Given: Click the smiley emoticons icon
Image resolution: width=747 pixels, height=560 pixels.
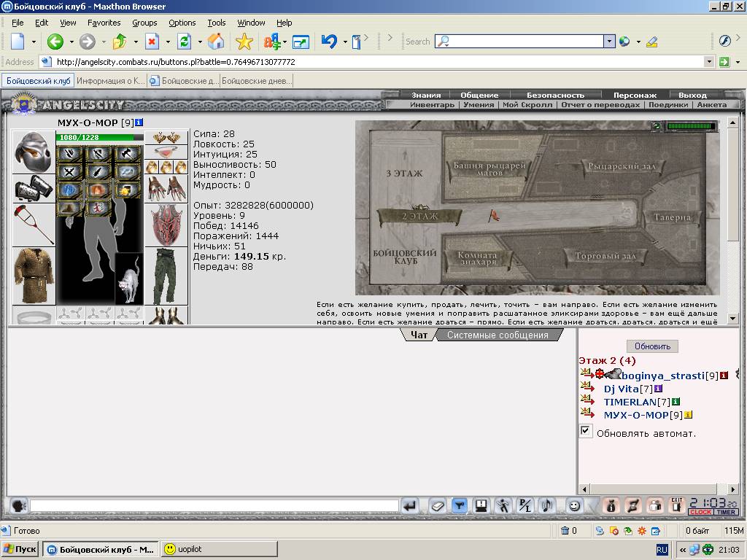Looking at the screenshot, I should 575,506.
